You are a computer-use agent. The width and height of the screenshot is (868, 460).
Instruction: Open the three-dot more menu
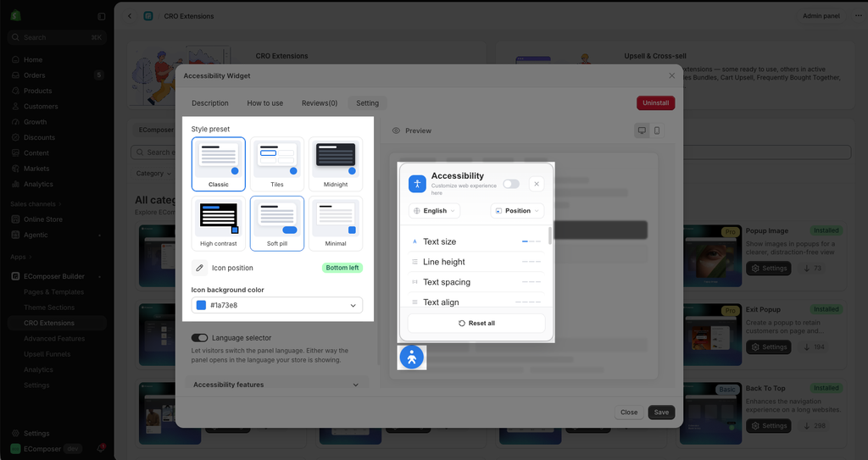click(858, 16)
